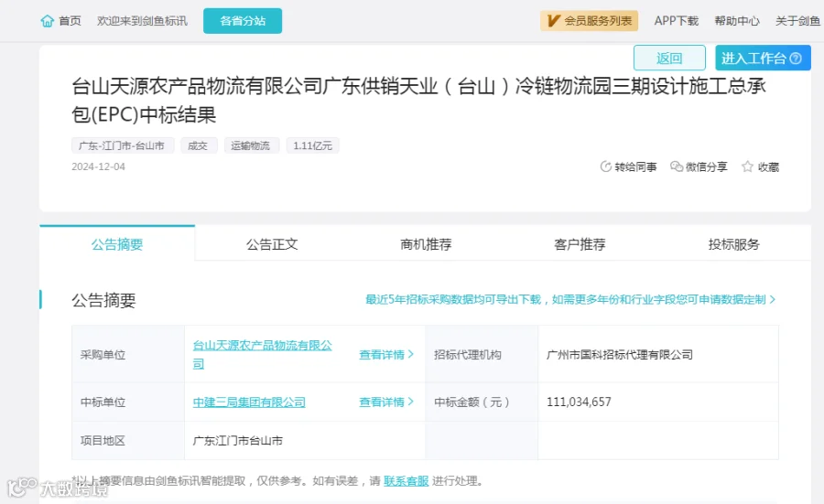Open 帮助中心 help center

[737, 21]
